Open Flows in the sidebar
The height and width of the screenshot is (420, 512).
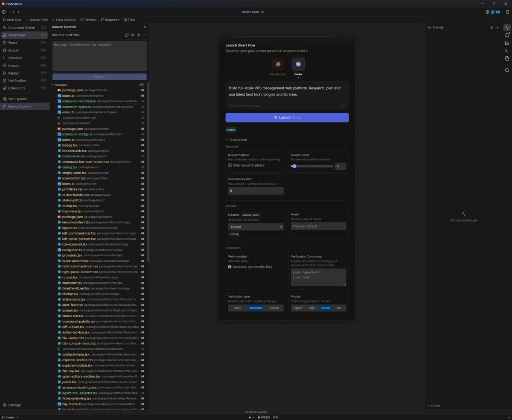coord(24,43)
